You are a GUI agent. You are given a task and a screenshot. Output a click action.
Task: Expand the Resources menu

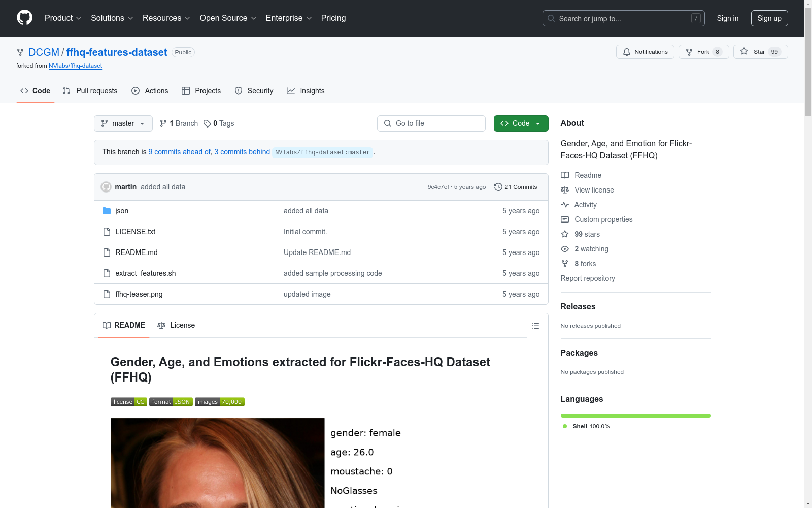pyautogui.click(x=166, y=18)
